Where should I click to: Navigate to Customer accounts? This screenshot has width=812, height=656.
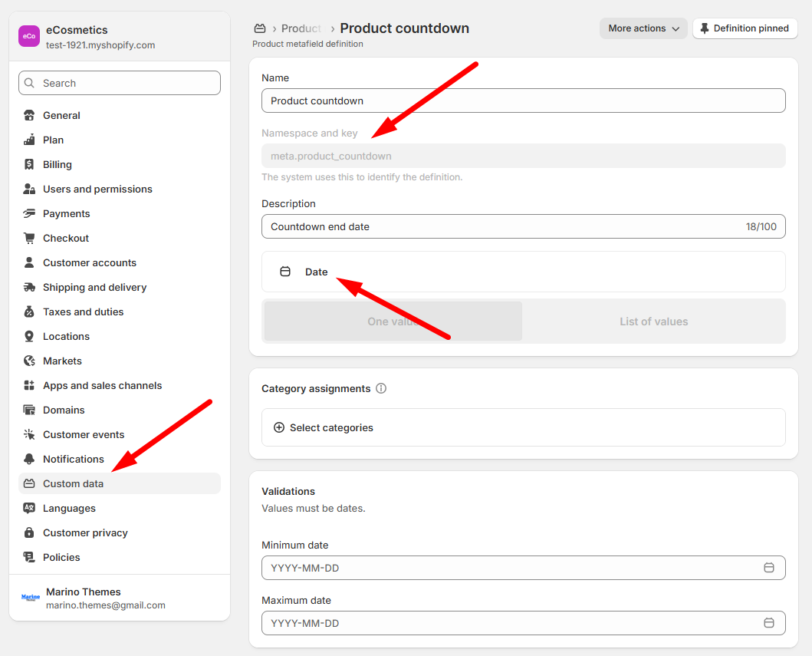(120, 262)
